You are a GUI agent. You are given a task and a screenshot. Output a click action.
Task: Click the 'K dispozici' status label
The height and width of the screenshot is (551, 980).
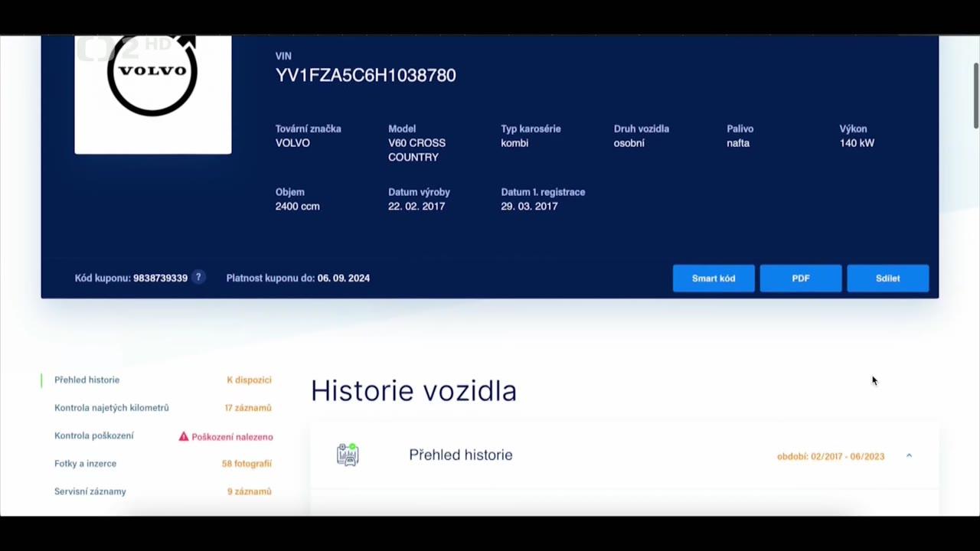[249, 380]
